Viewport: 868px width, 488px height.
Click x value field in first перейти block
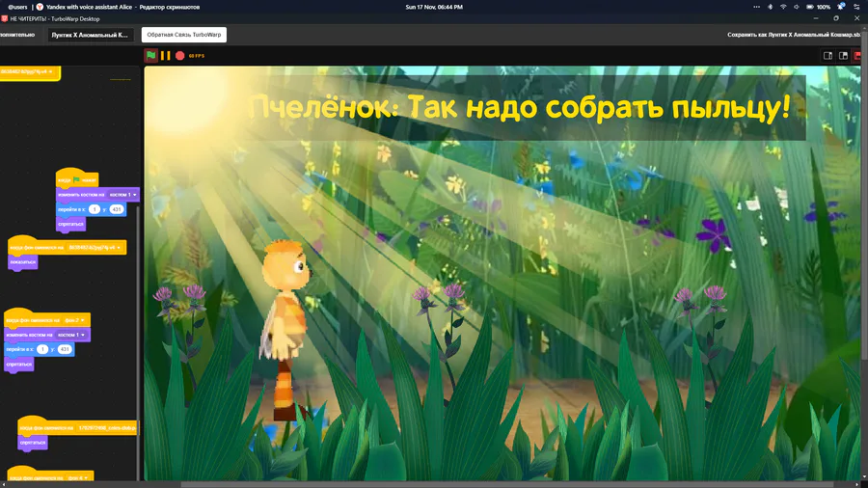tap(95, 209)
